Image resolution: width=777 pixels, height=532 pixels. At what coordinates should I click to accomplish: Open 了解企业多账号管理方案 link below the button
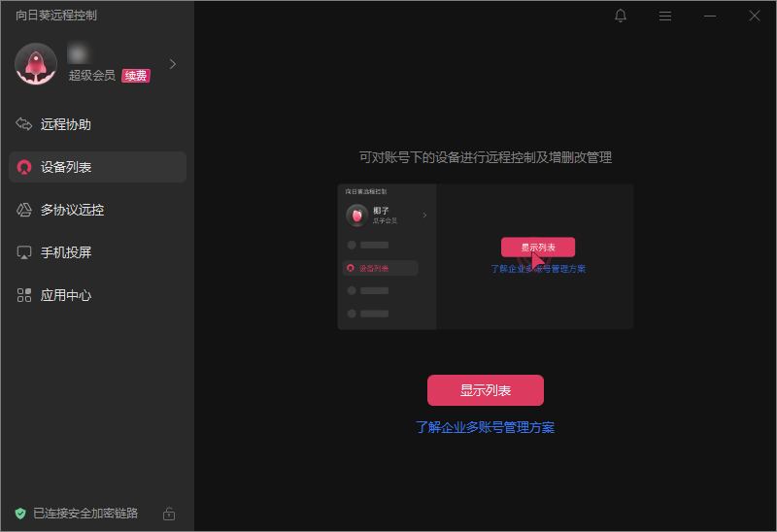tap(485, 427)
